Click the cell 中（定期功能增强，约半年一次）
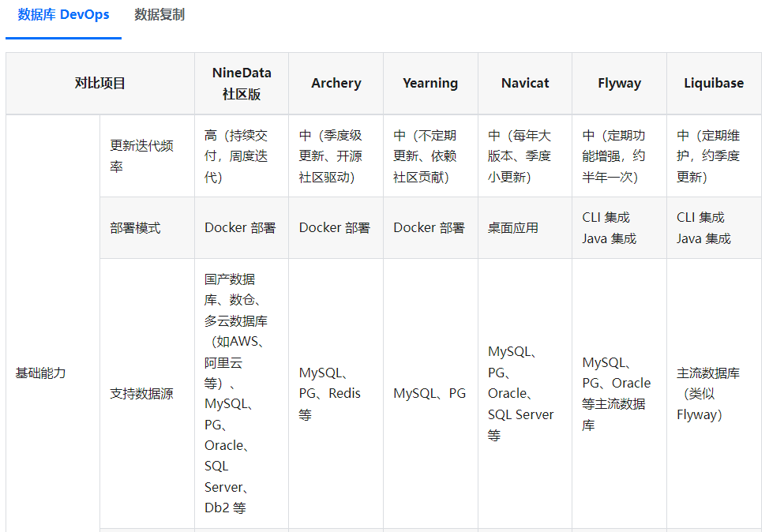 tap(620, 156)
